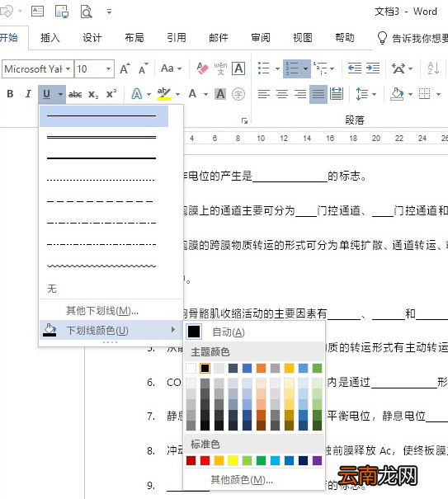Pick standard yellow color swatch

point(233,460)
